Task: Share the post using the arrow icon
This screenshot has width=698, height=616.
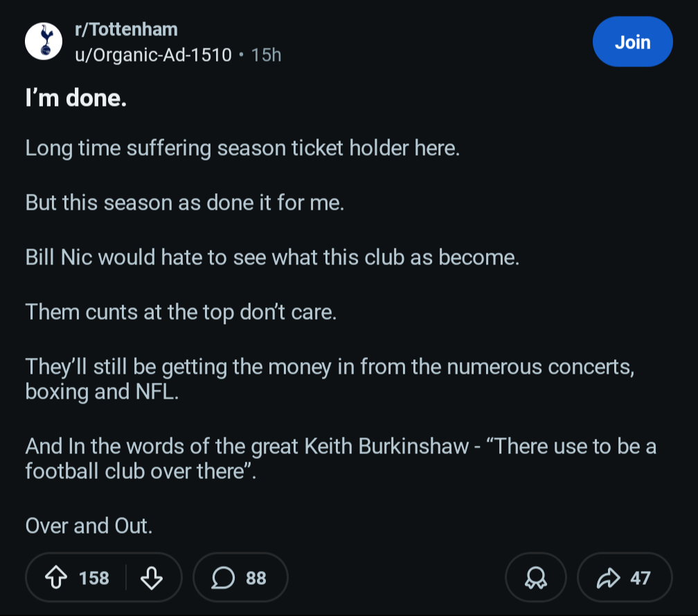Action: pos(607,577)
